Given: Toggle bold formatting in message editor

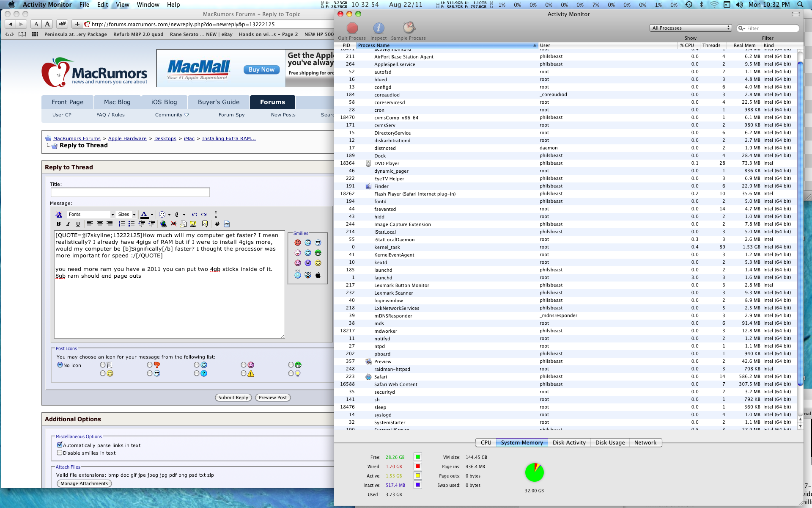Looking at the screenshot, I should point(59,224).
